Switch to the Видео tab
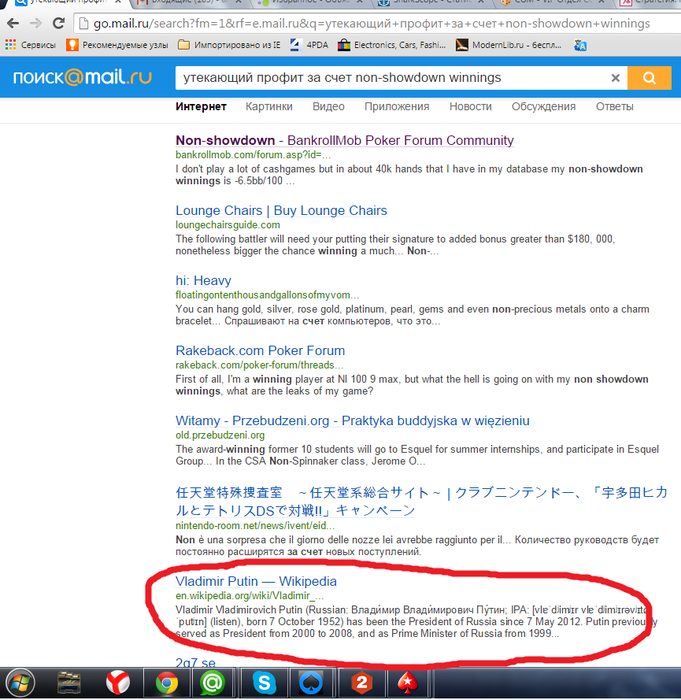This screenshot has height=700, width=681. (x=328, y=107)
